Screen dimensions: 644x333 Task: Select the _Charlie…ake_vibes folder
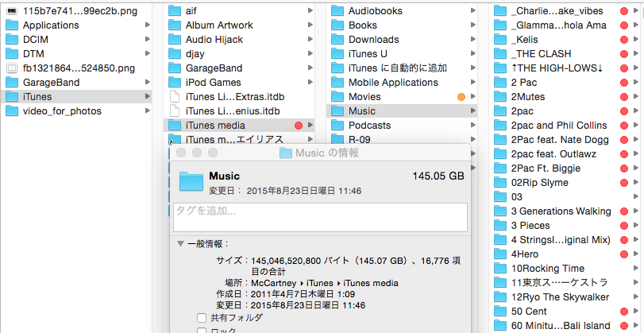tap(566, 11)
